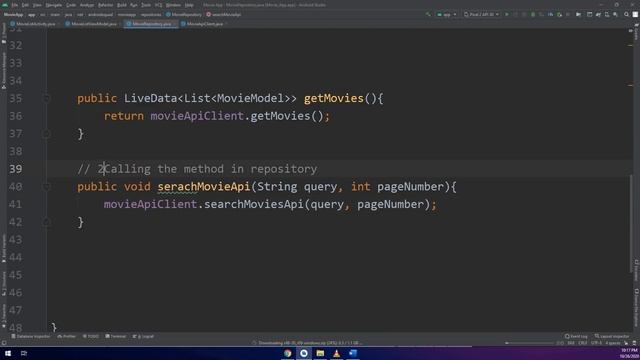
Task: Open the Pixel 2 API 30 device dropdown
Action: coord(481,14)
